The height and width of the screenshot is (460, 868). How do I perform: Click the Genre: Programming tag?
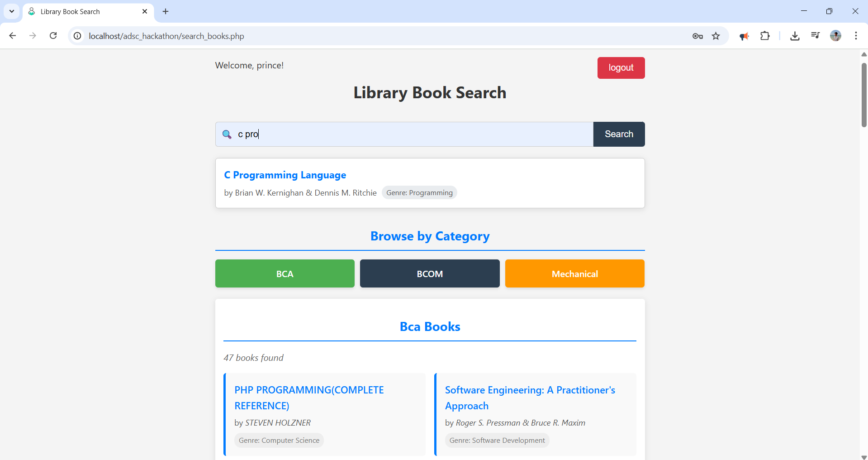pos(419,193)
